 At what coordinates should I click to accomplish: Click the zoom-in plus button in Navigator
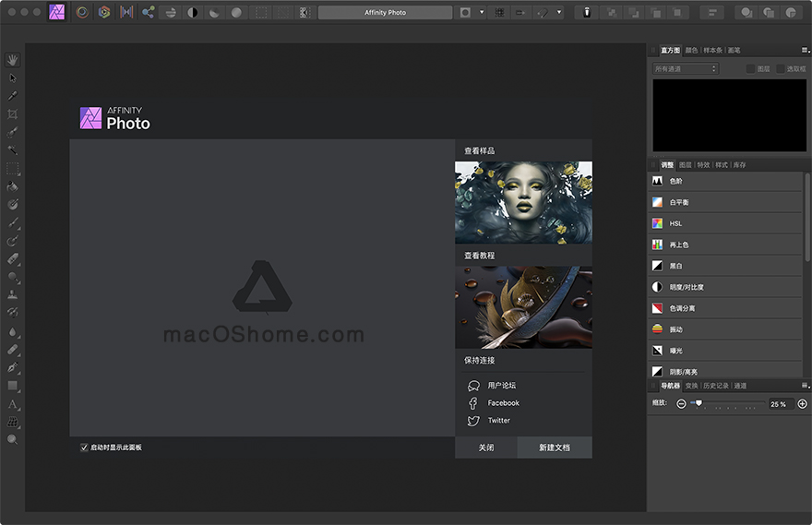[x=802, y=404]
